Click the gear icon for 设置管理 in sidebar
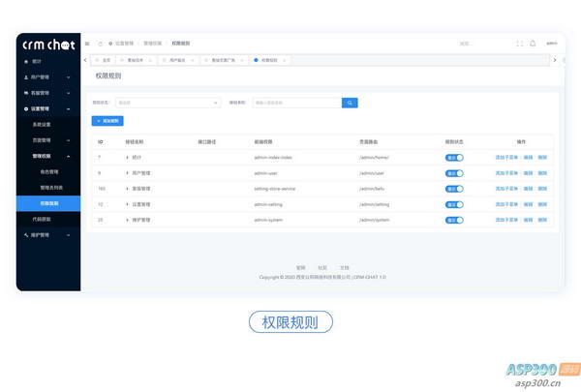 click(26, 109)
